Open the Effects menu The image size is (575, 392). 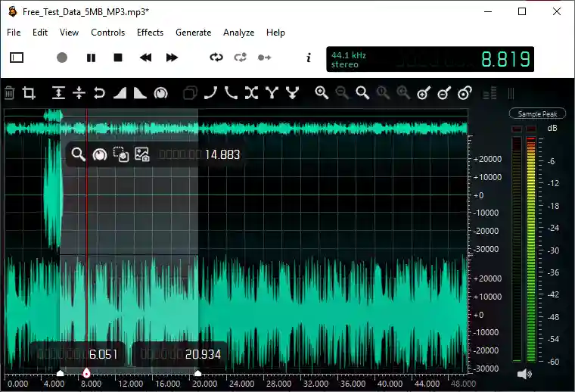pos(150,33)
